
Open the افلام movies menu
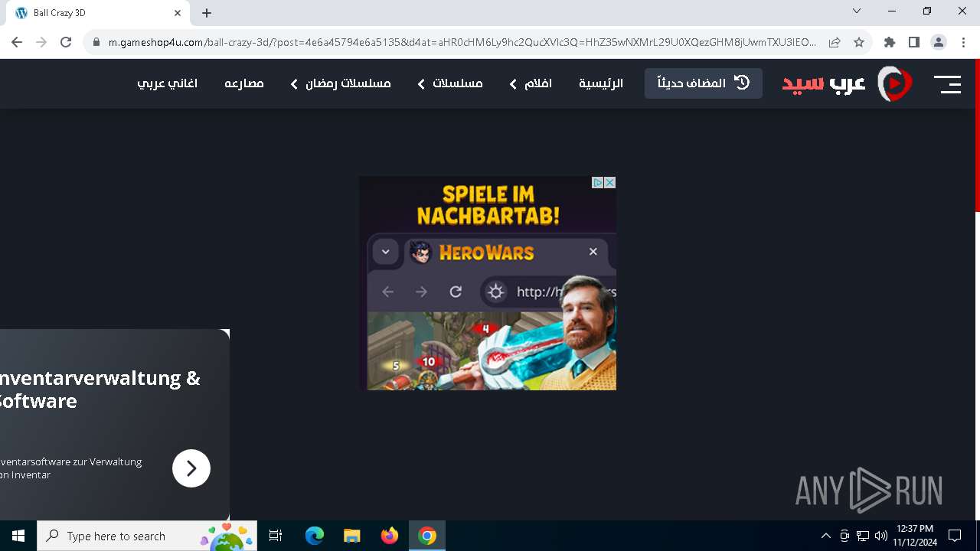point(537,83)
